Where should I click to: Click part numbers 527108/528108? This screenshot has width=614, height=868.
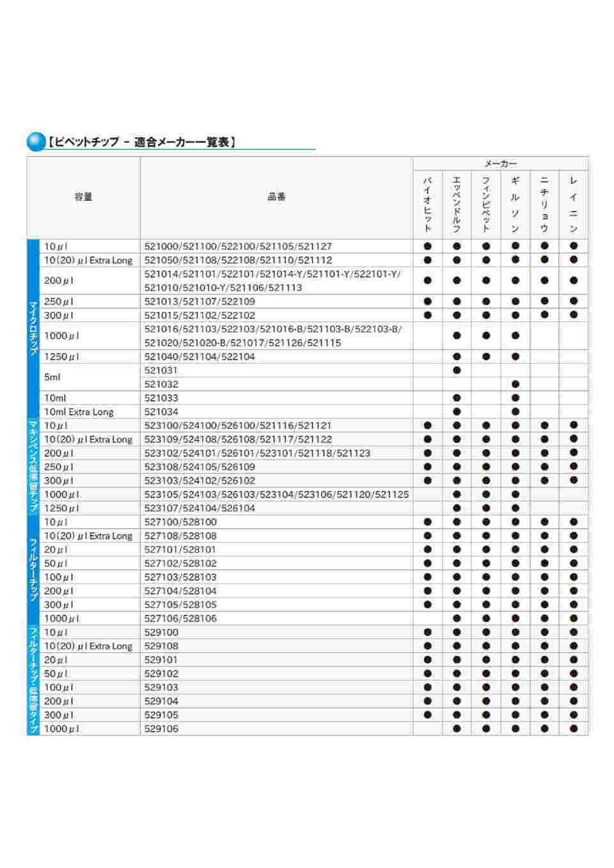pyautogui.click(x=180, y=536)
